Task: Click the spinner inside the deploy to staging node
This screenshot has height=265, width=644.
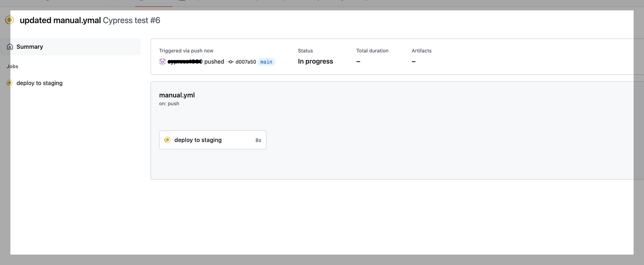Action: coord(167,140)
